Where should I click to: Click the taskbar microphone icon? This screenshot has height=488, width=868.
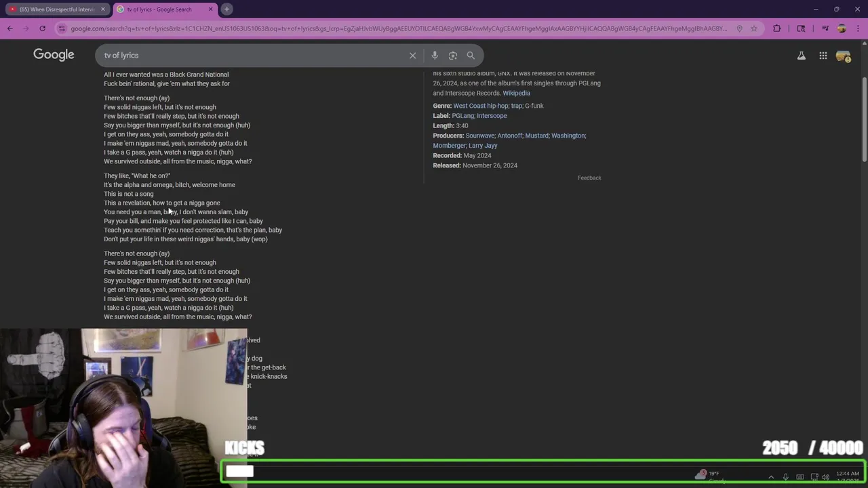(785, 477)
